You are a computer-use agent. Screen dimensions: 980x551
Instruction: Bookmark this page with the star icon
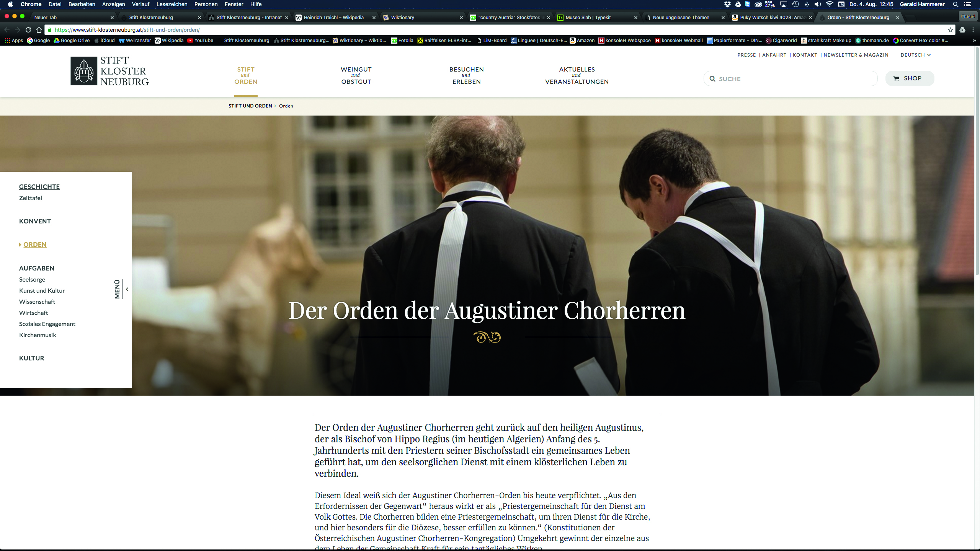click(950, 30)
